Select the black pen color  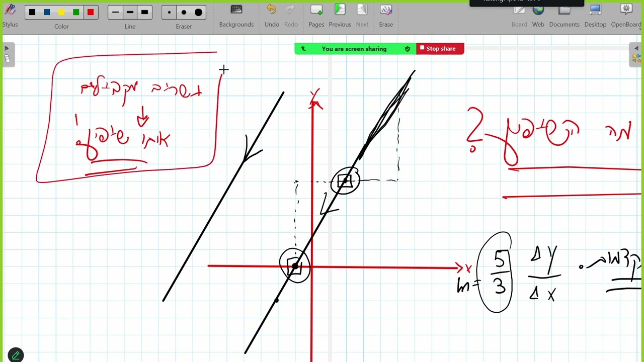coord(32,12)
